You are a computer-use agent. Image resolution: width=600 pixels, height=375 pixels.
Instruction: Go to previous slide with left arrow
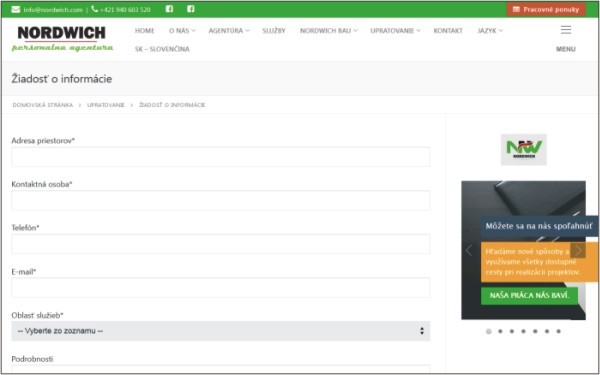click(x=469, y=250)
